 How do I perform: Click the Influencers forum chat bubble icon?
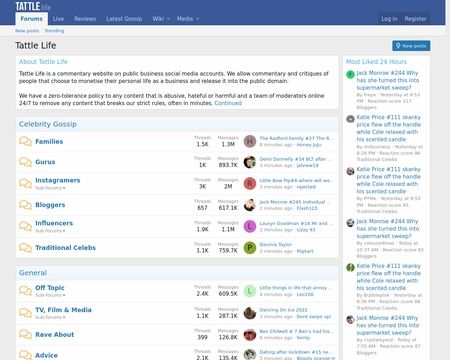[25, 226]
